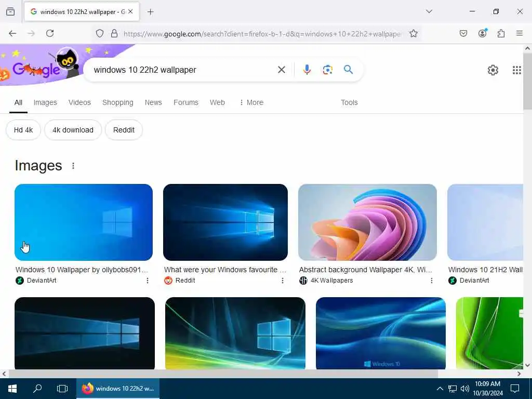The image size is (532, 399).
Task: Save page to Pocket
Action: point(463,33)
